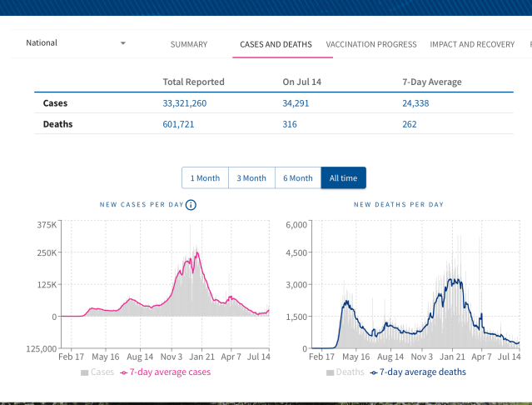Open info icon beside New Cases Per Day
Viewport: 532px width, 405px height.
coord(191,204)
